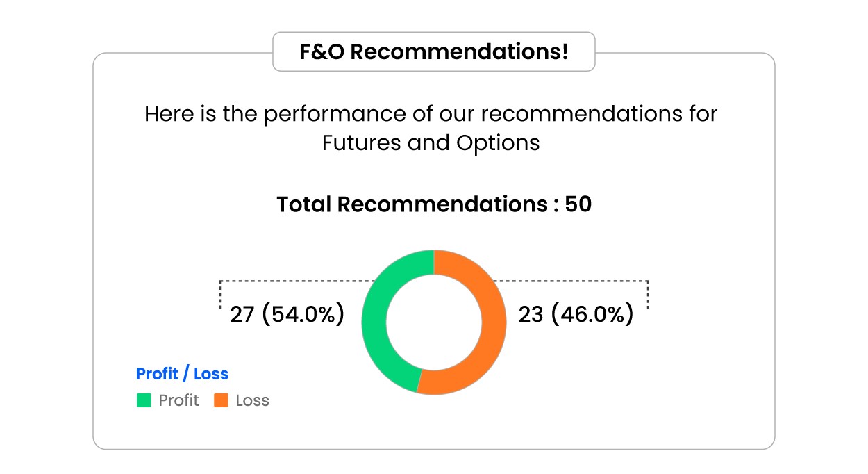Select the green profit donut segment

pos(375,322)
